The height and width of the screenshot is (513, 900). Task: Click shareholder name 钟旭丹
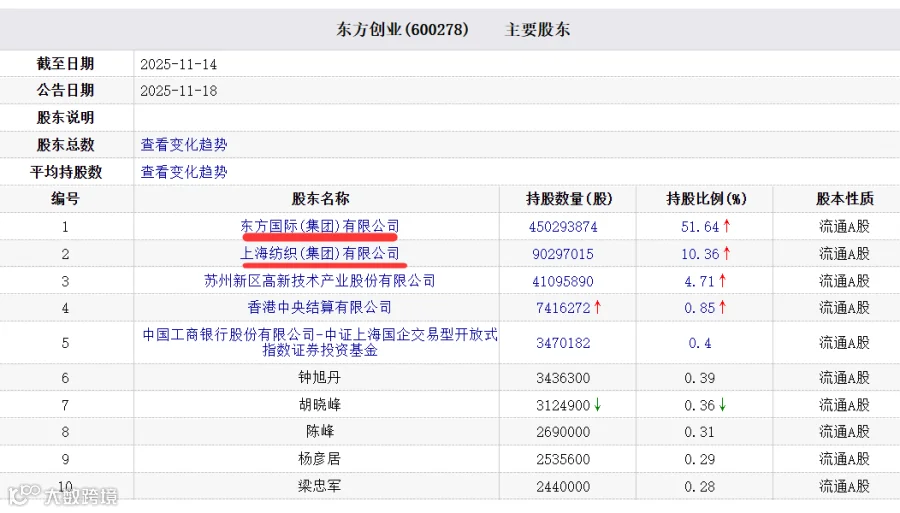(x=320, y=378)
